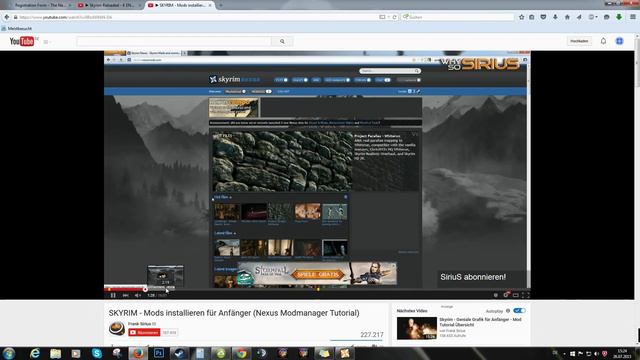The width and height of the screenshot is (640, 360).
Task: Open the Autoplay info icon
Action: pos(508,311)
